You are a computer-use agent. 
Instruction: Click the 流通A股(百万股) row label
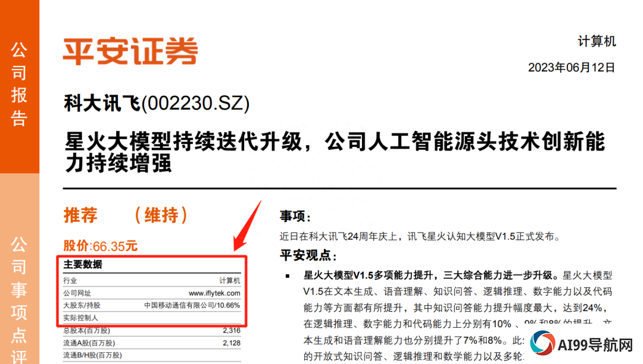pos(89,343)
